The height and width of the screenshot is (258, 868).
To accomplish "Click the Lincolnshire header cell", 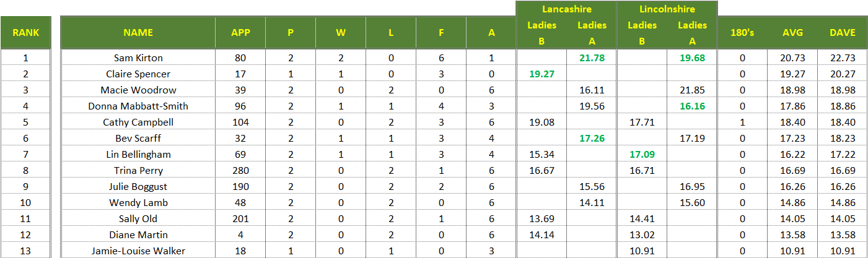I will [x=667, y=9].
